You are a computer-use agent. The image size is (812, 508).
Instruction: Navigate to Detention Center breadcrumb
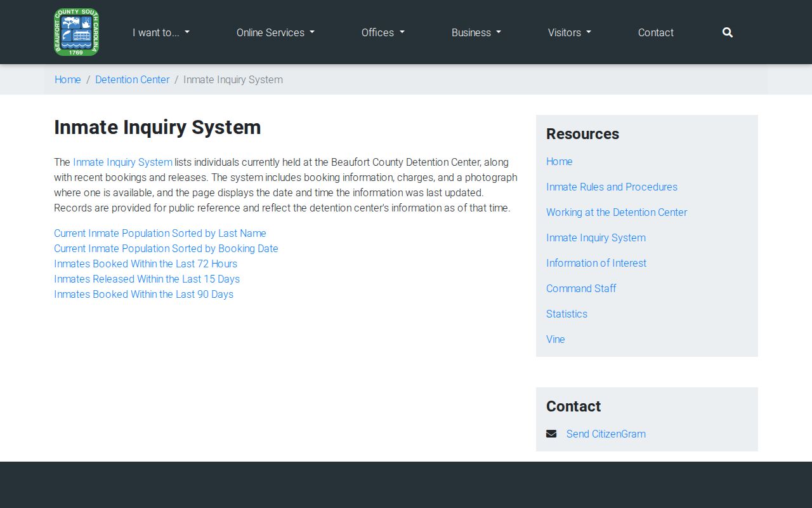point(133,79)
